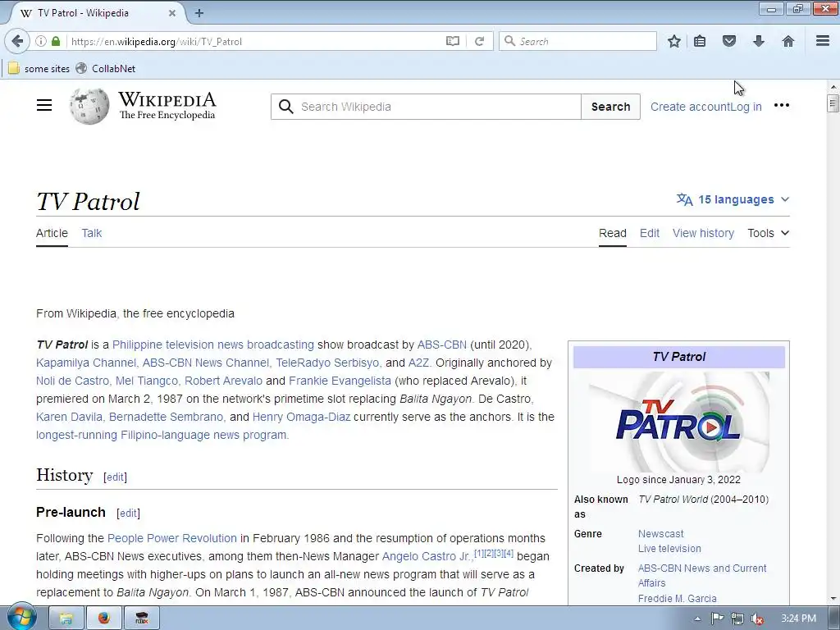Open the People Power Revolution link
This screenshot has width=840, height=630.
click(172, 538)
